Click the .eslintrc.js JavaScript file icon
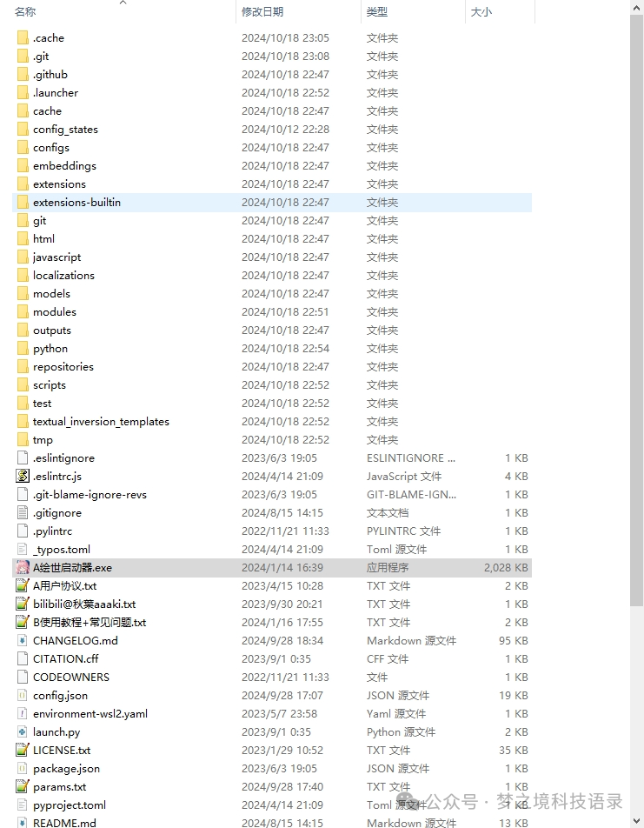 [23, 477]
